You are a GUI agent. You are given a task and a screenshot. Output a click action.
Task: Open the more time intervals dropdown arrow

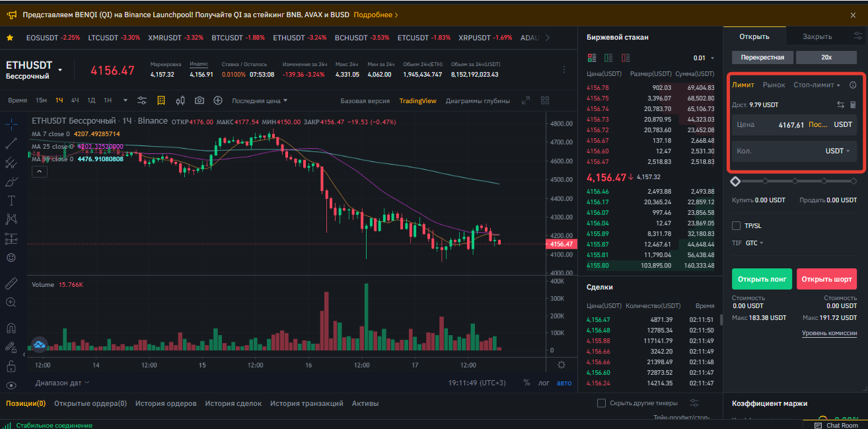click(x=127, y=100)
